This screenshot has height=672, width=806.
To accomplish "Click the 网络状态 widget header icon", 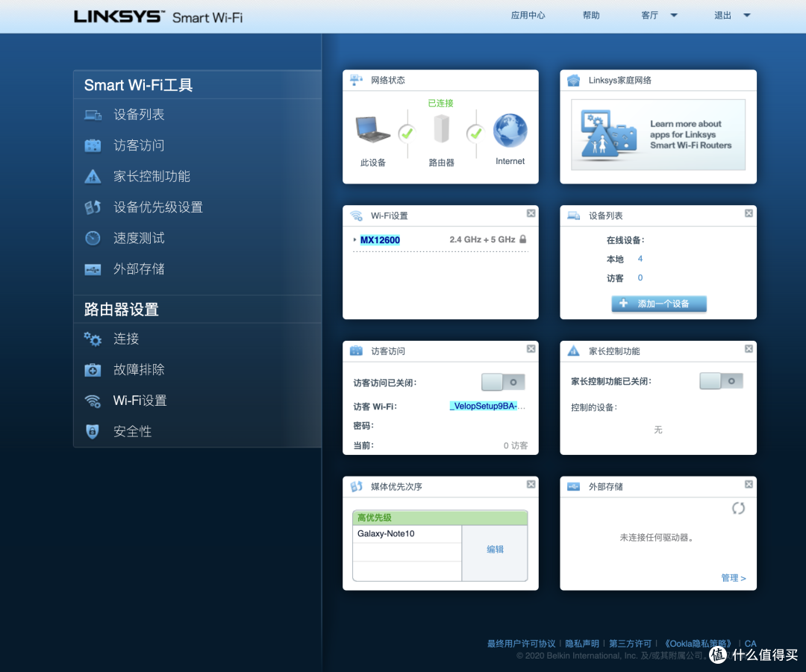I will pos(357,80).
